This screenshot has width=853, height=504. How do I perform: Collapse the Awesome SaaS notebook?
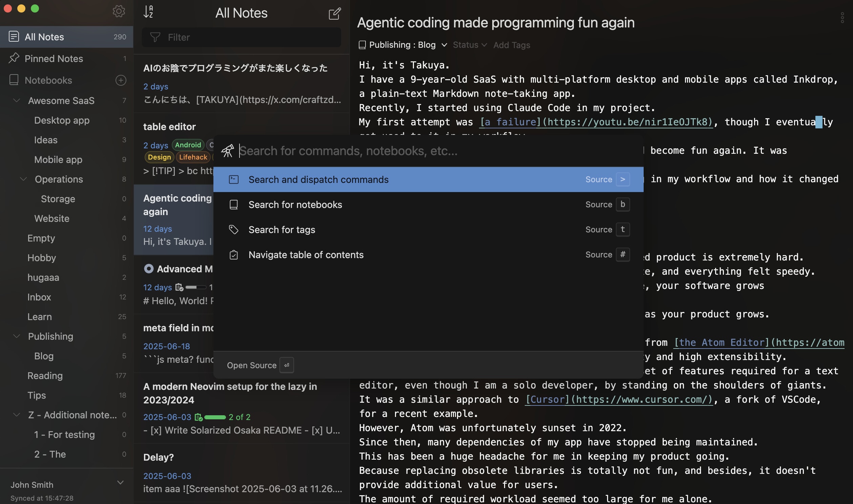click(16, 101)
